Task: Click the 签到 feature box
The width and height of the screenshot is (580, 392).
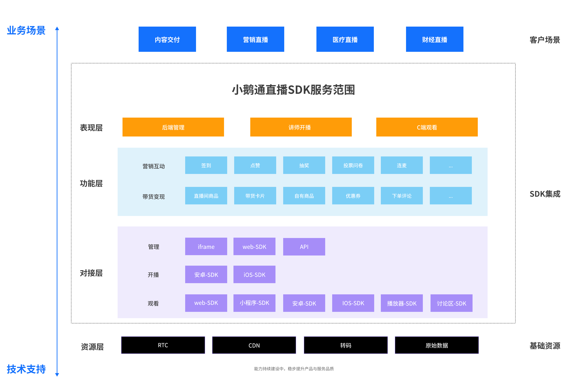Action: pos(206,165)
